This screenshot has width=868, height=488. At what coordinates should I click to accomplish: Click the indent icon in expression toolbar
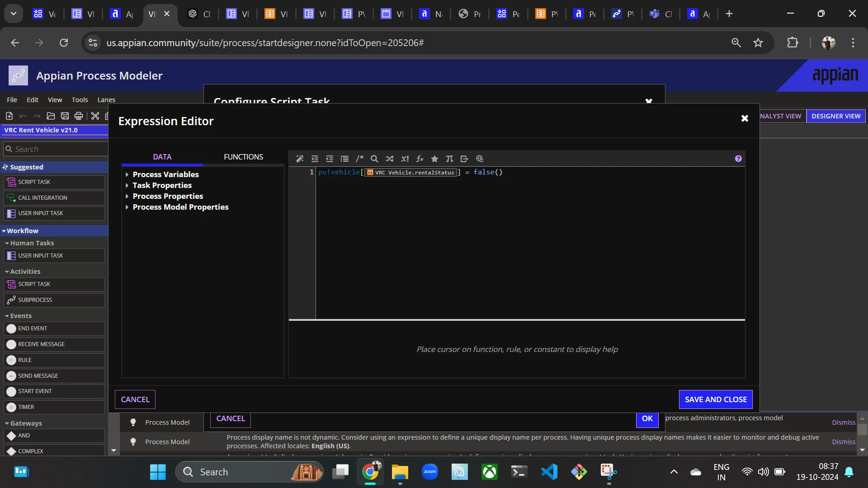330,159
